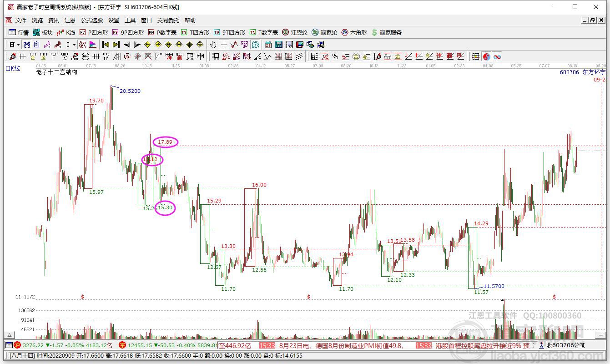Click the 11.5700 low price label

[x=494, y=286]
